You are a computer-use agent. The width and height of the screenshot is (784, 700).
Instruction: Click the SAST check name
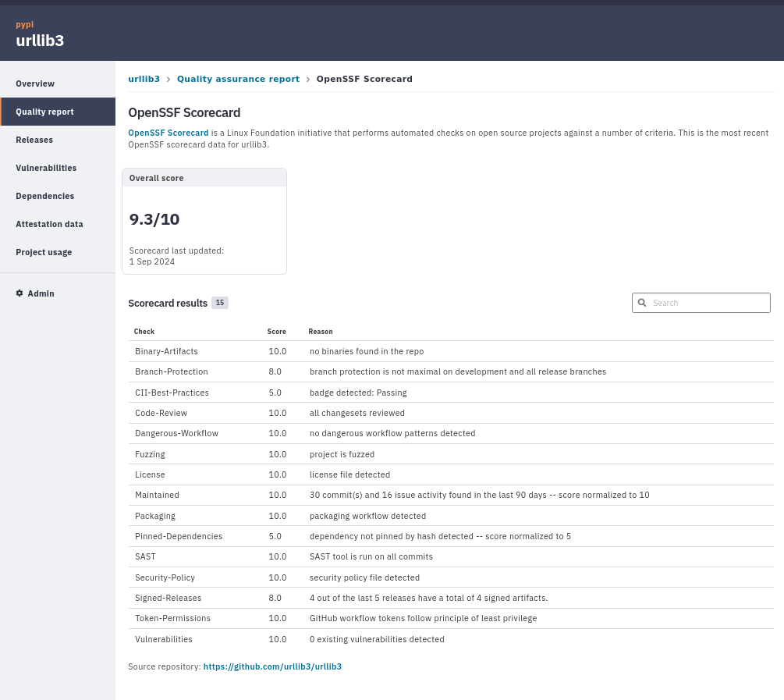[145, 556]
